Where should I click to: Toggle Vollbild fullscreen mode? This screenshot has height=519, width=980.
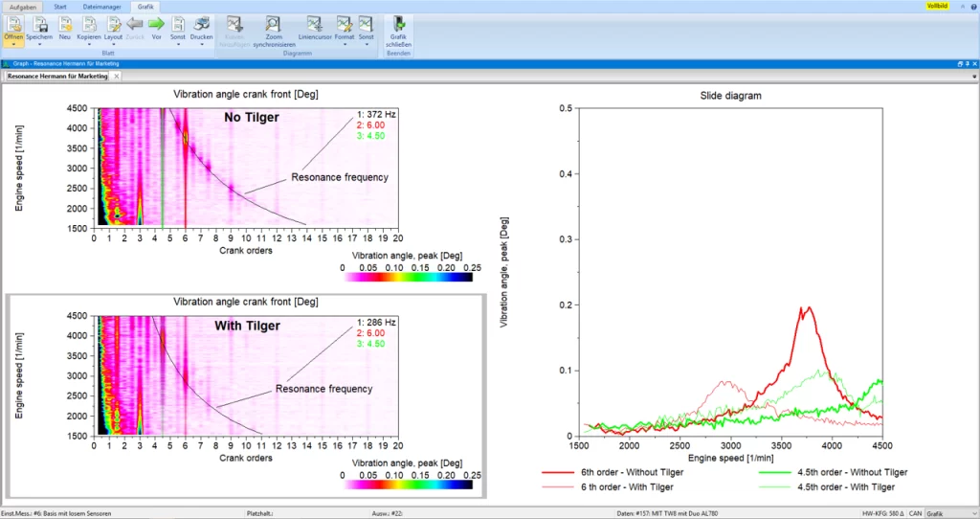pos(937,6)
